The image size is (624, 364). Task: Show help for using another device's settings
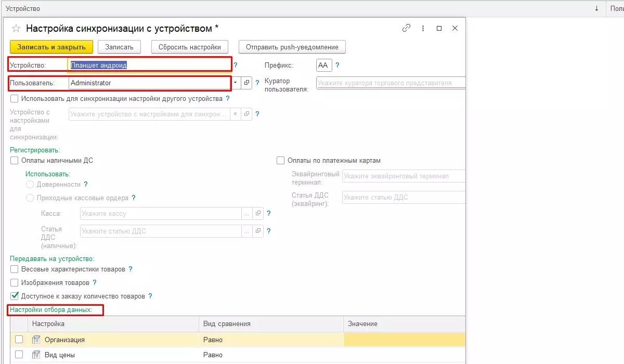tap(228, 98)
